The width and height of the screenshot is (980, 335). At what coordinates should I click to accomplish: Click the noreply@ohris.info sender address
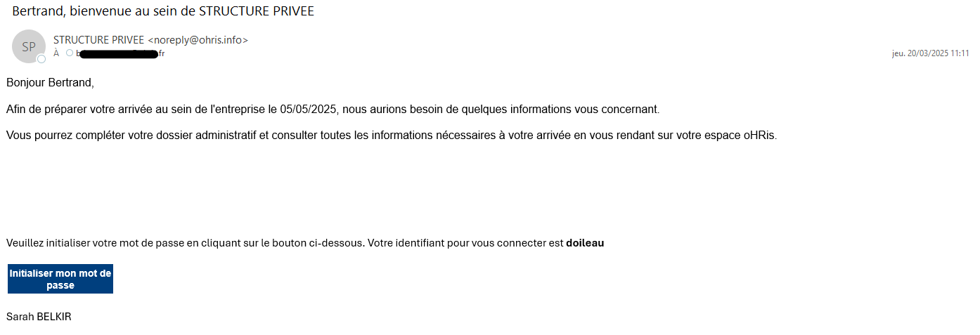click(198, 40)
